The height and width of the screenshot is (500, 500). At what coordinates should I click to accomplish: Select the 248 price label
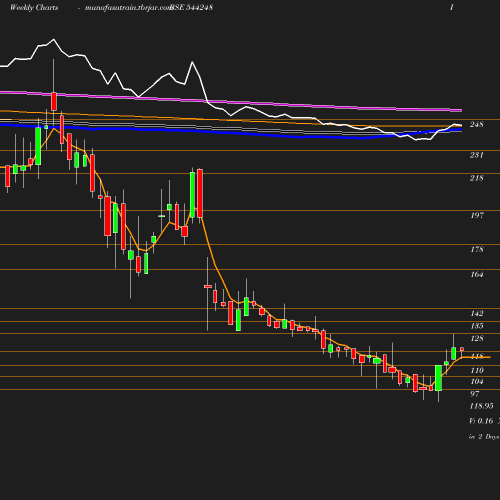(x=477, y=124)
